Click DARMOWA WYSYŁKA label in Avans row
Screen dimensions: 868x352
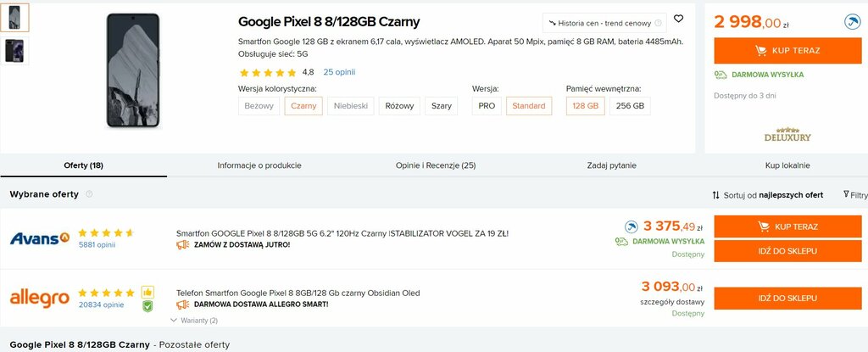click(668, 242)
